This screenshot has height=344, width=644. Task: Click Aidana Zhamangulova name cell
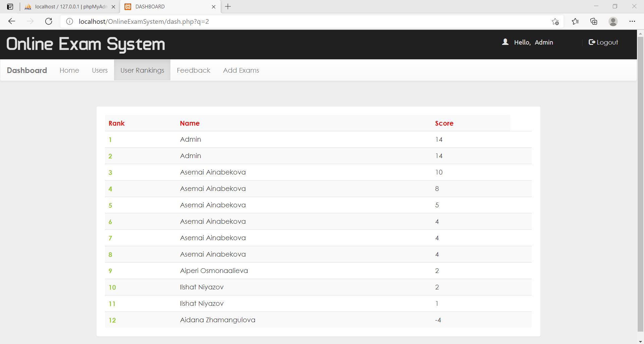point(218,320)
